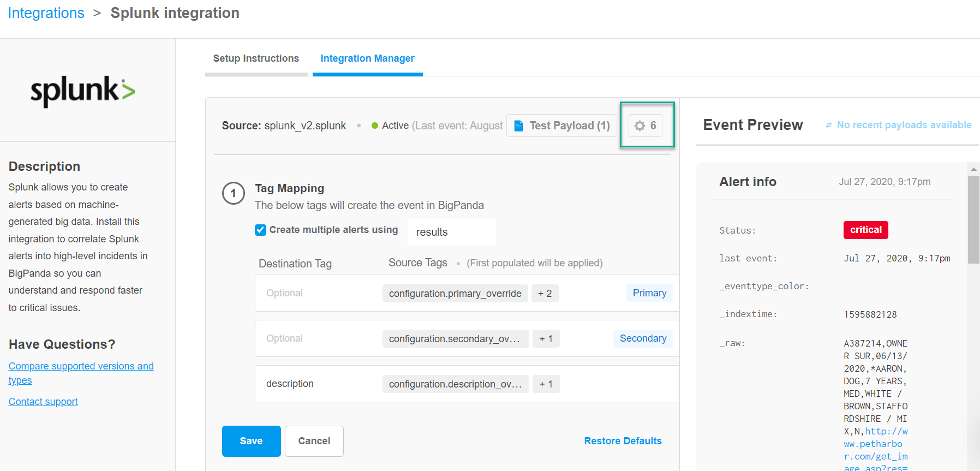Click the Optional destination tag in Primary row
Screen dimensions: 980x471
pyautogui.click(x=284, y=293)
